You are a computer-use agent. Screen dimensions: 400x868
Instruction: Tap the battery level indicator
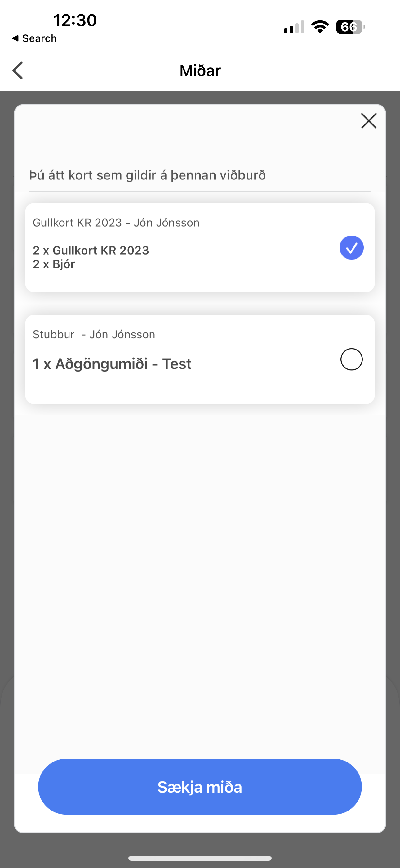tap(350, 27)
